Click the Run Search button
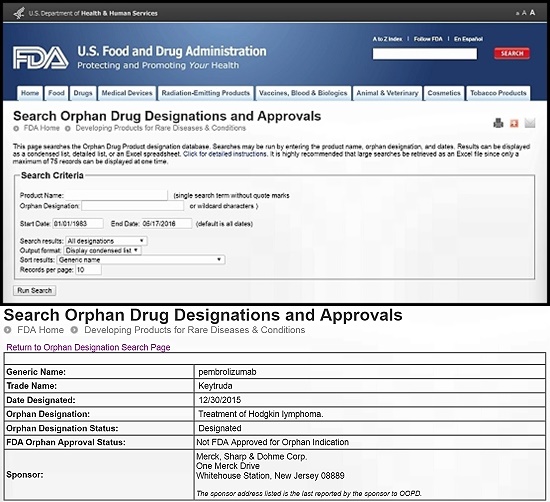 coord(34,290)
